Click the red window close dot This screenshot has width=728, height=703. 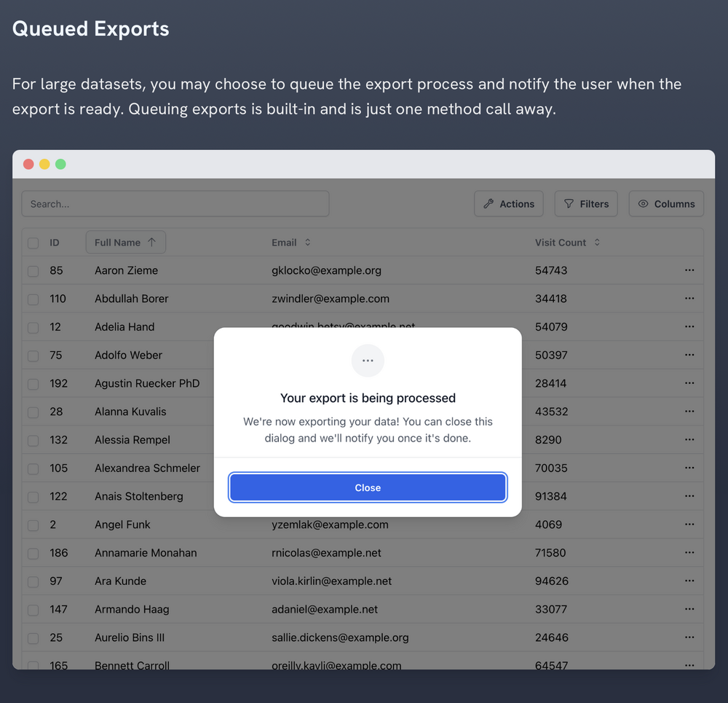28,164
